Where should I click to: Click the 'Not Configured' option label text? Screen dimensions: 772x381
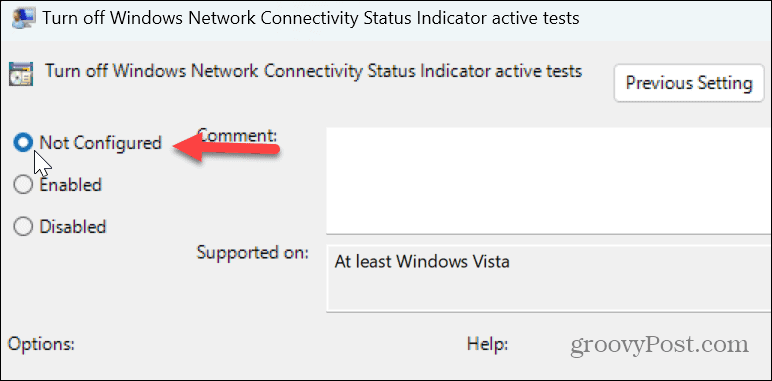click(x=100, y=143)
